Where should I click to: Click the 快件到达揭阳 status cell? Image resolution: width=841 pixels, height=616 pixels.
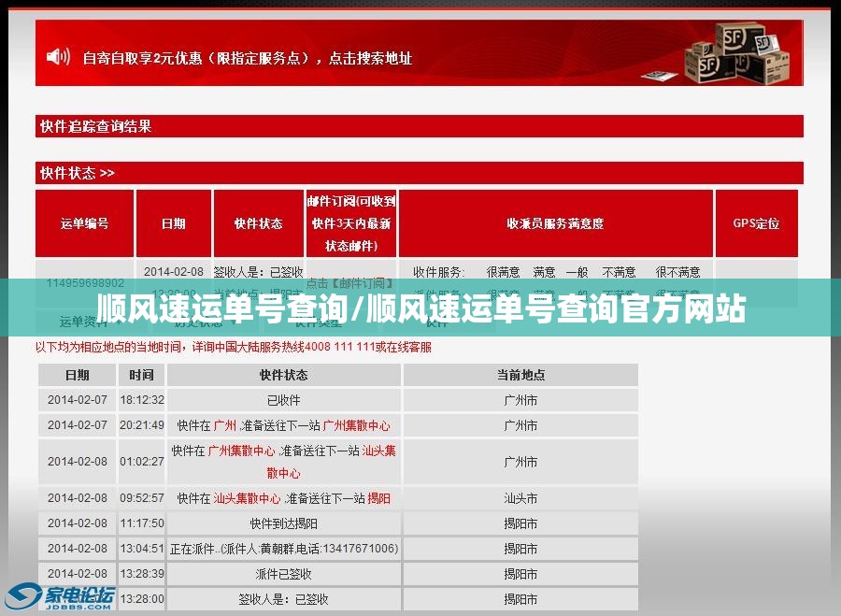284,523
